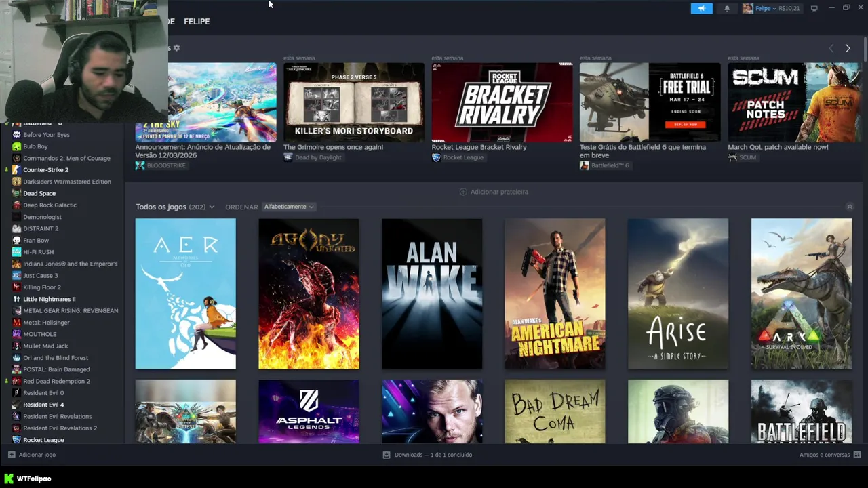The width and height of the screenshot is (868, 488).
Task: Click 'Adicionar prateleira' to add a shelf
Action: click(x=494, y=192)
